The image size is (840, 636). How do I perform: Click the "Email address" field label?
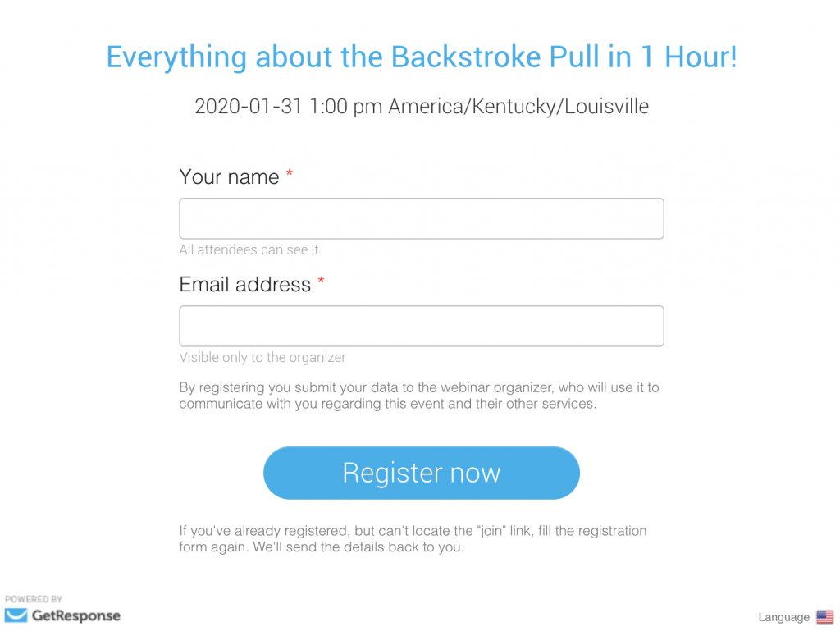pyautogui.click(x=244, y=285)
